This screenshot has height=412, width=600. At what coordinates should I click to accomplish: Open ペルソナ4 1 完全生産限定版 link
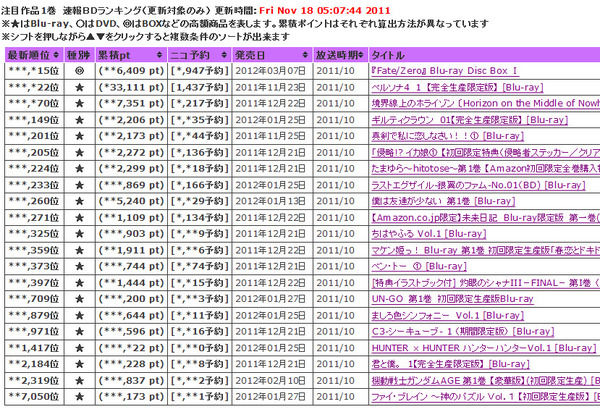457,87
